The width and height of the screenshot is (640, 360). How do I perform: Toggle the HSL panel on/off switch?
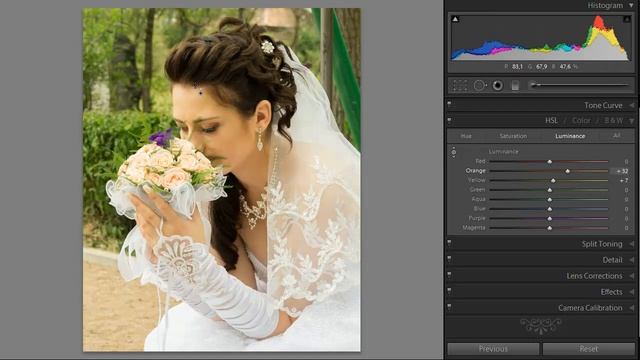[449, 120]
